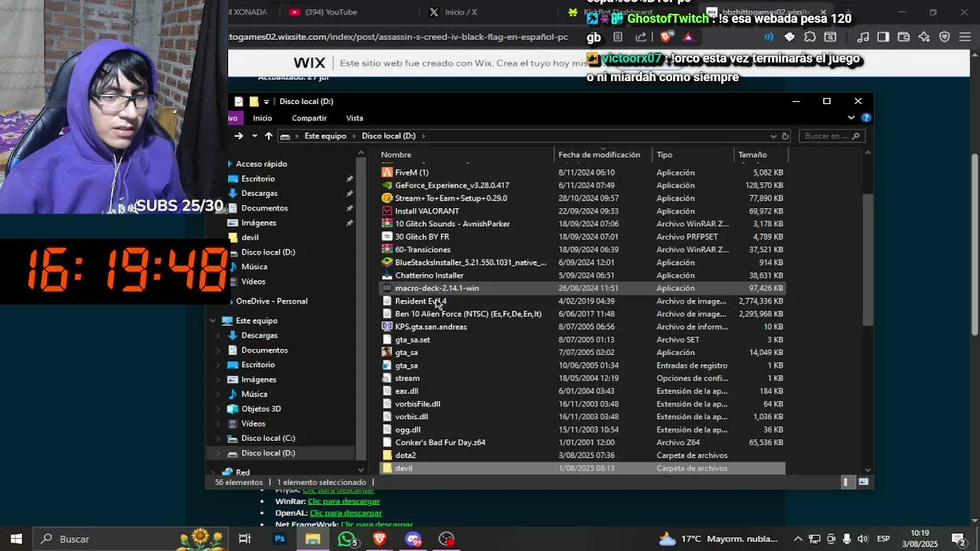Select Música under Este equipo
The image size is (980, 551).
tap(254, 394)
